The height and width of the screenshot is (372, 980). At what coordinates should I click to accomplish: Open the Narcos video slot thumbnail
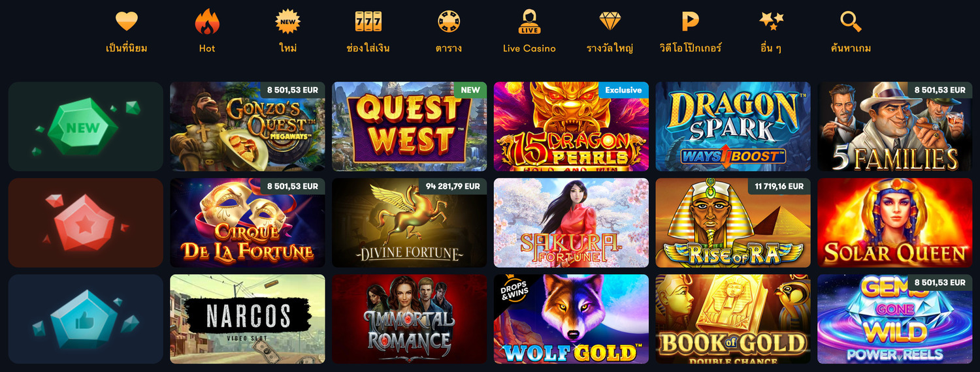248,319
